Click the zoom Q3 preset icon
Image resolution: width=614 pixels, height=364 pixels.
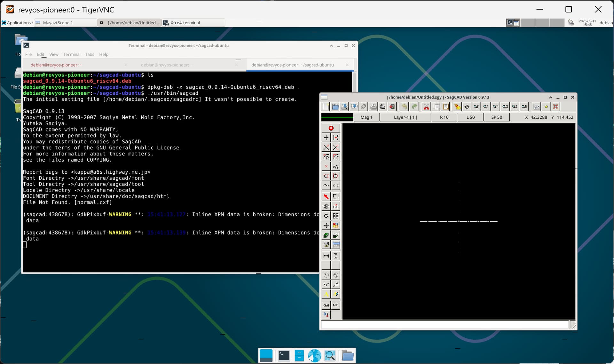tap(505, 107)
